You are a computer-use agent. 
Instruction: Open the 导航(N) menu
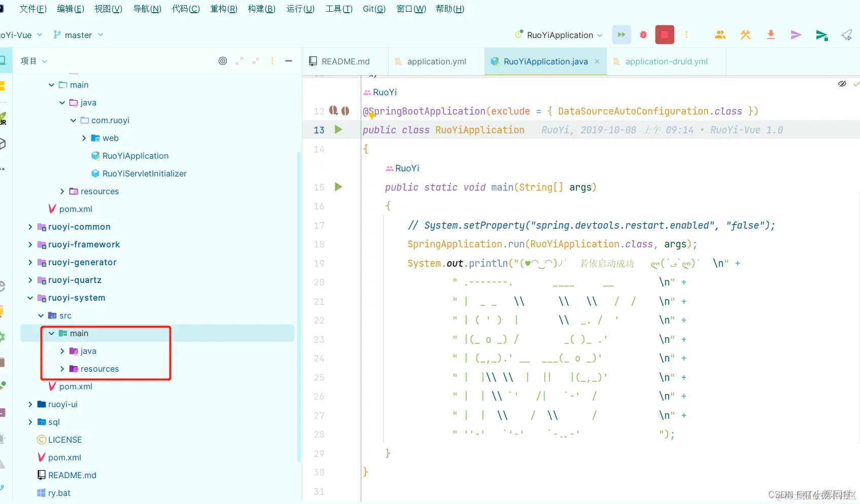click(x=147, y=9)
